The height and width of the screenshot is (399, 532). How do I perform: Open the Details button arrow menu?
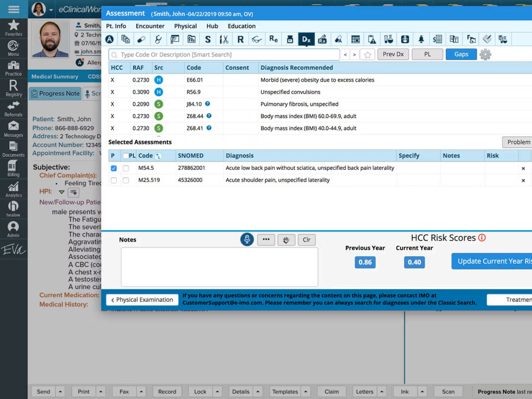(x=258, y=392)
